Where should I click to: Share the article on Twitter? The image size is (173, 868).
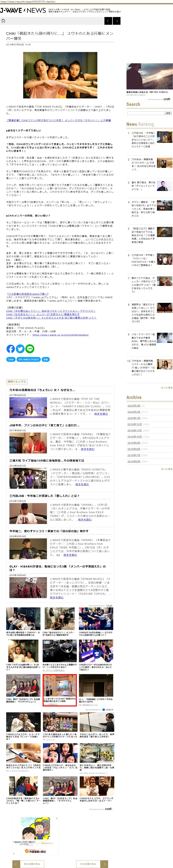pos(20,349)
